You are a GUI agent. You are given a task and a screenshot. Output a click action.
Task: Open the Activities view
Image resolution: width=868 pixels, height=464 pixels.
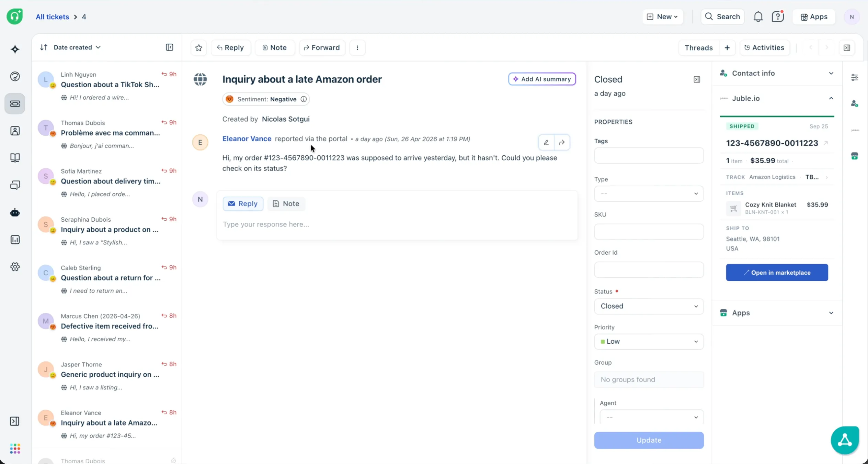coord(764,47)
